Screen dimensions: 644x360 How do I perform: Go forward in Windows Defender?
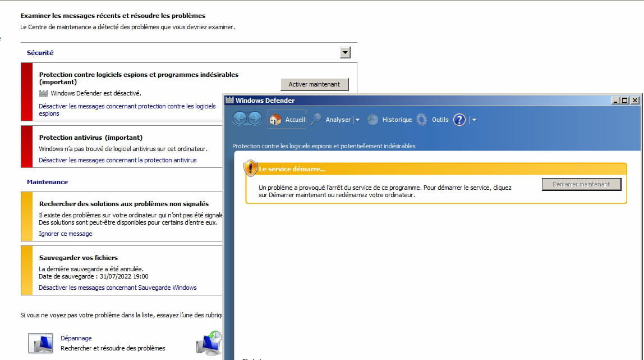[x=255, y=119]
